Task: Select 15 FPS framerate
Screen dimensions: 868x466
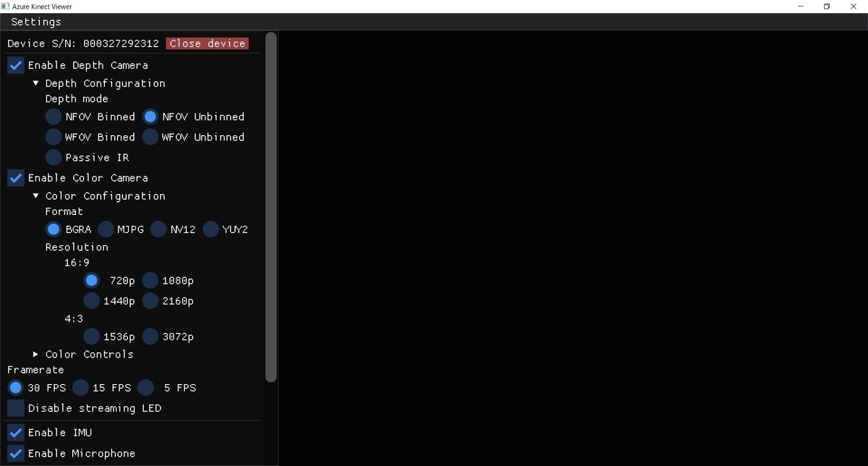Action: (80, 387)
